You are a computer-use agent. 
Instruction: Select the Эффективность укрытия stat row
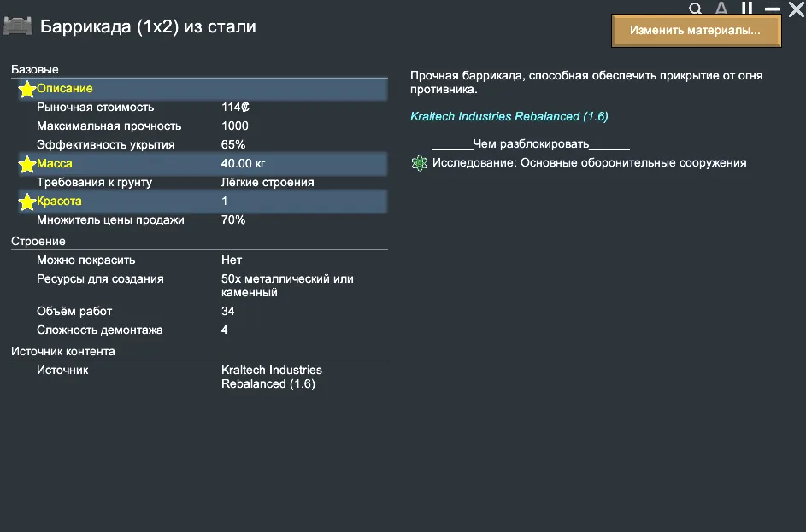[x=199, y=145]
